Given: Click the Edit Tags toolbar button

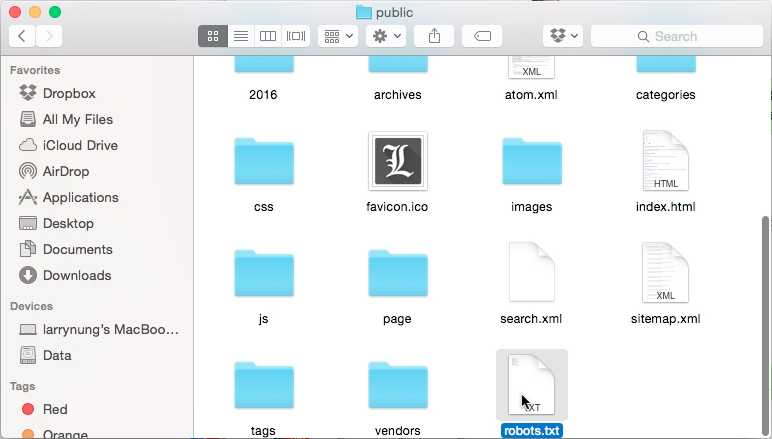Looking at the screenshot, I should coord(482,36).
